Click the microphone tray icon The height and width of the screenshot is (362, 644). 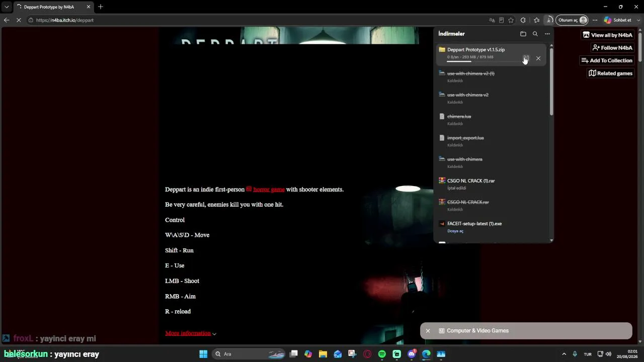[575, 354]
